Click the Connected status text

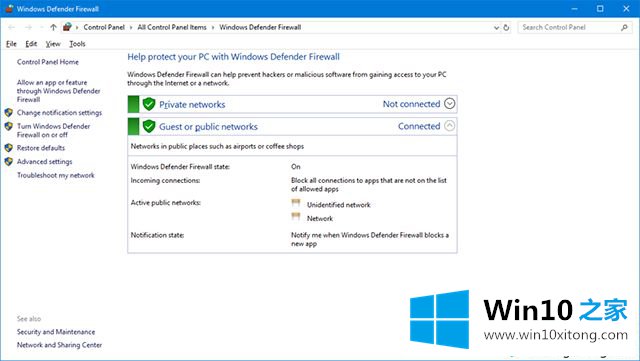[419, 126]
